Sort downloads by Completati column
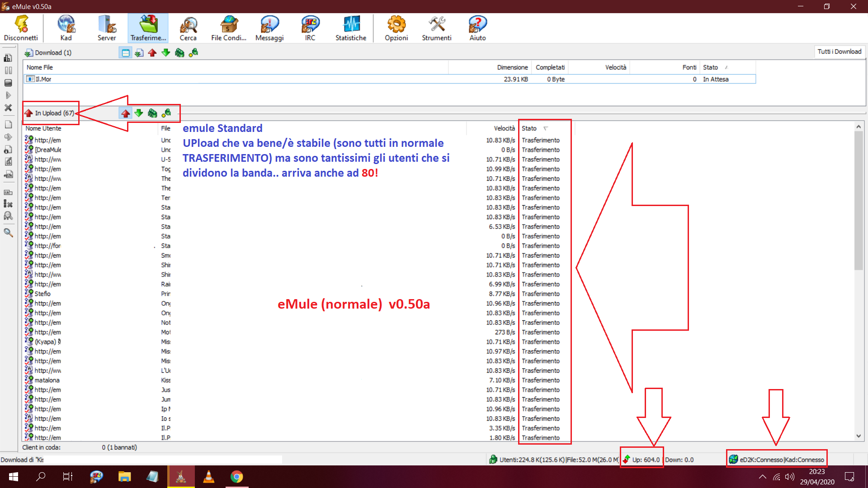 (550, 67)
